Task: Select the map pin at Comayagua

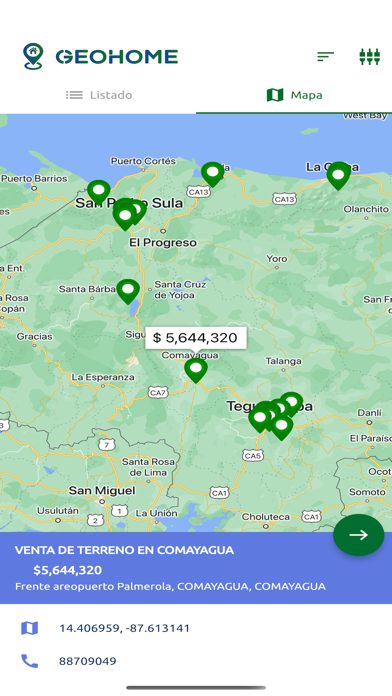Action: (x=196, y=370)
